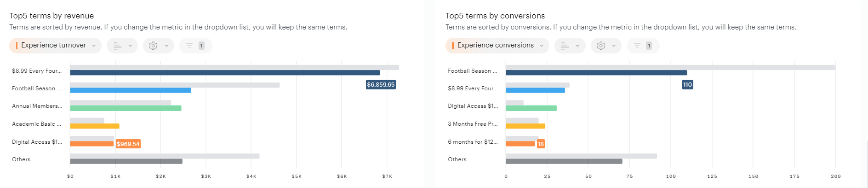Image resolution: width=868 pixels, height=188 pixels.
Task: Open the gear settings in revenue panel
Action: [x=154, y=46]
